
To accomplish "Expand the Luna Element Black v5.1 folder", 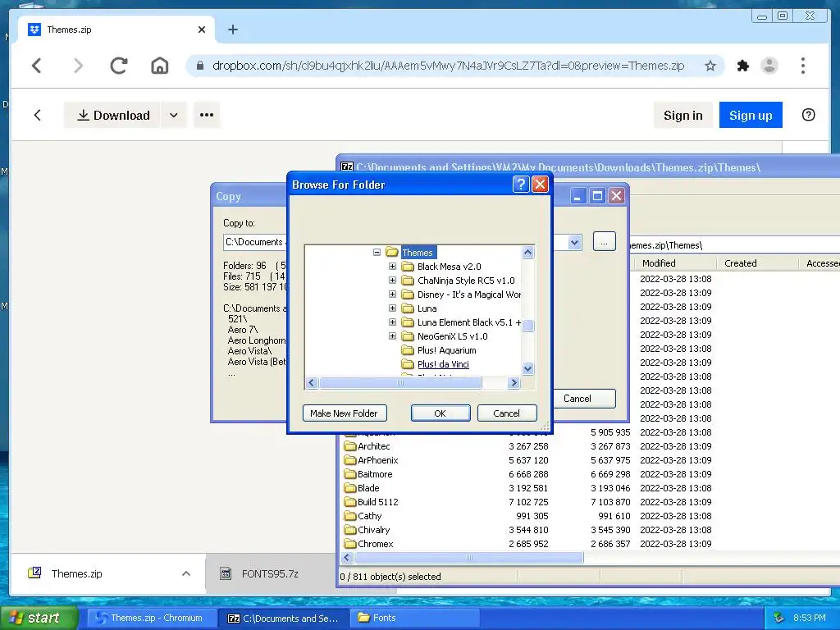I will (392, 322).
